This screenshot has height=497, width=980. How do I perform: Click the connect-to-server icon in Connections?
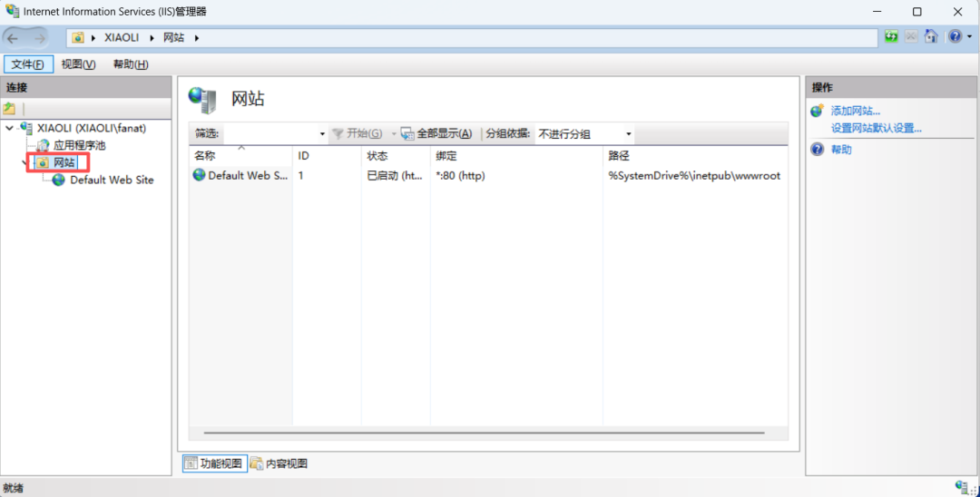coord(9,109)
